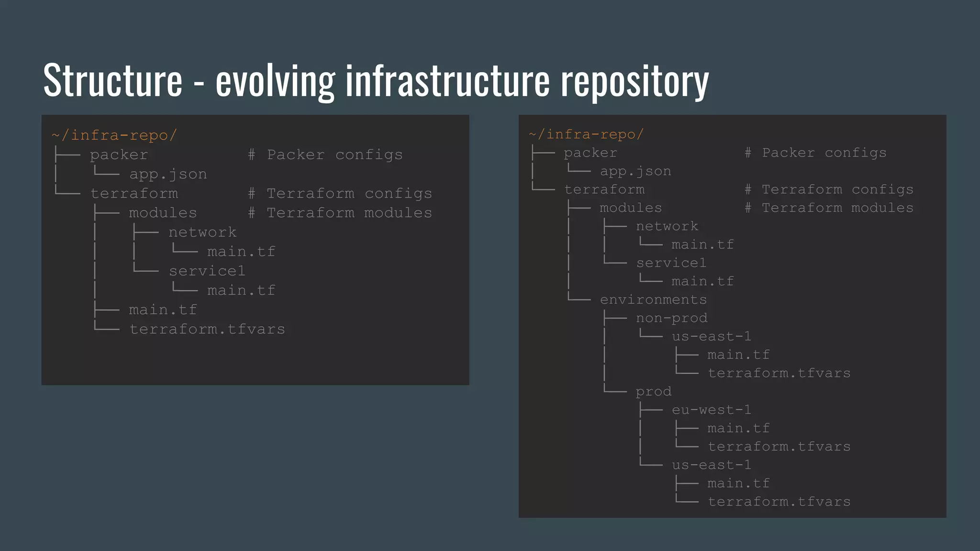The image size is (980, 551).
Task: Click '# Terraform modules' comment in left panel
Action: [x=340, y=213]
